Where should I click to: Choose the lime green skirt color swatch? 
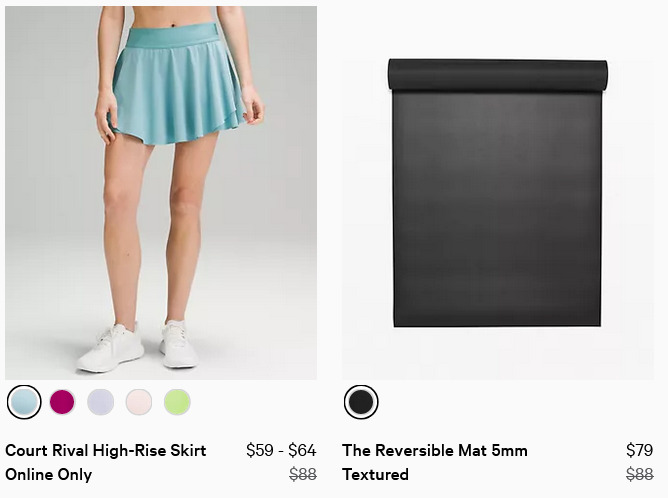177,402
